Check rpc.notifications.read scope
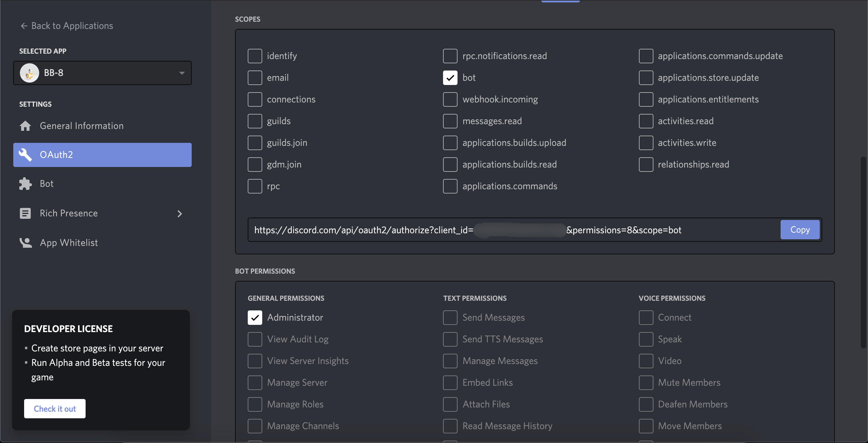This screenshot has width=868, height=443. tap(450, 56)
